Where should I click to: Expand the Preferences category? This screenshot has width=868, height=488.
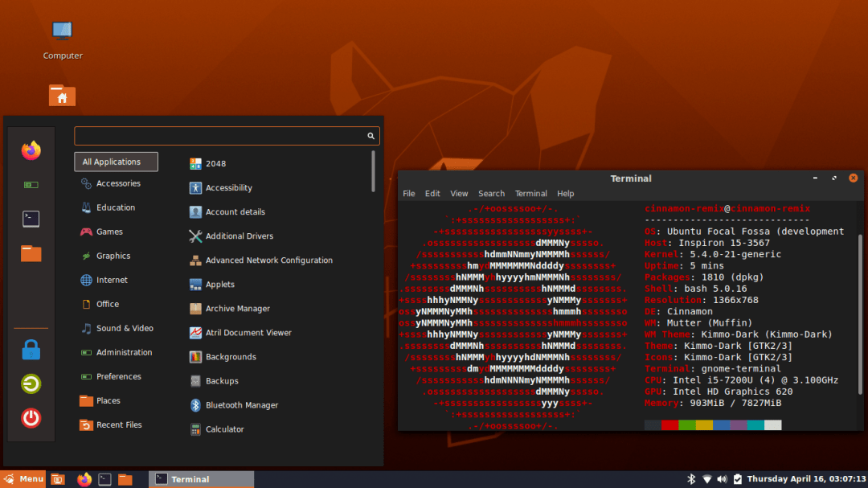(118, 376)
